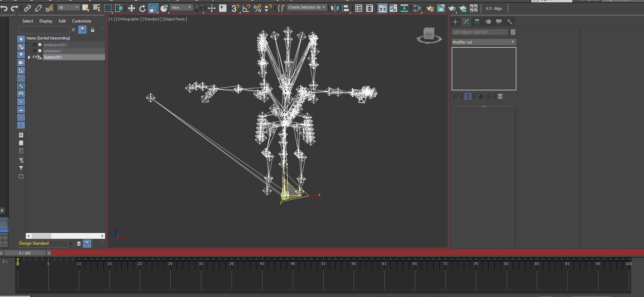
Task: Expand the Dummy001 tree node
Action: [29, 57]
